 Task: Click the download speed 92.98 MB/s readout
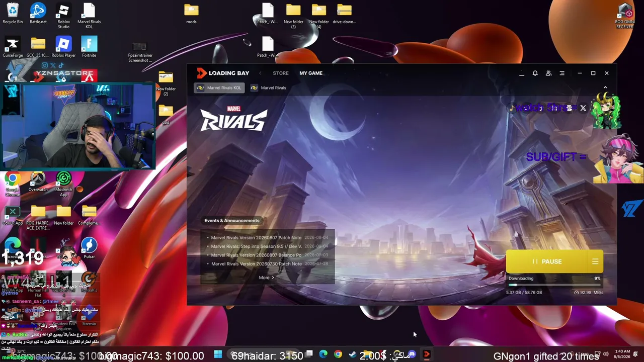pos(589,293)
